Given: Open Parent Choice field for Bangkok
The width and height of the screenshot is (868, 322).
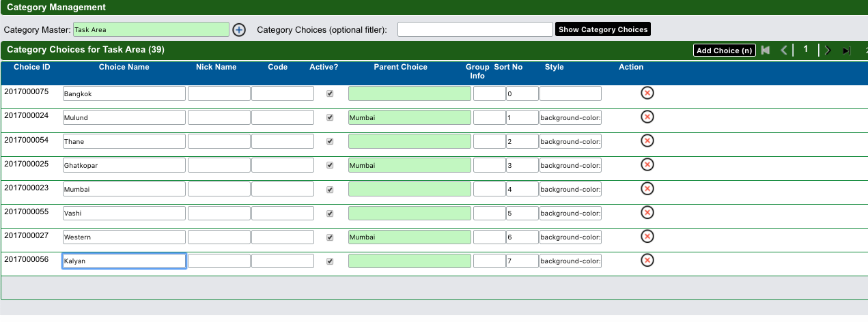Looking at the screenshot, I should 410,93.
